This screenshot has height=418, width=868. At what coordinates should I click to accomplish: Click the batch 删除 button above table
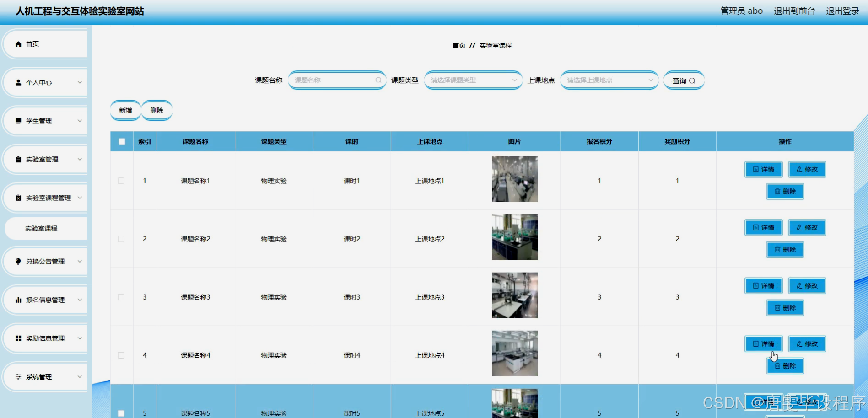pyautogui.click(x=156, y=110)
